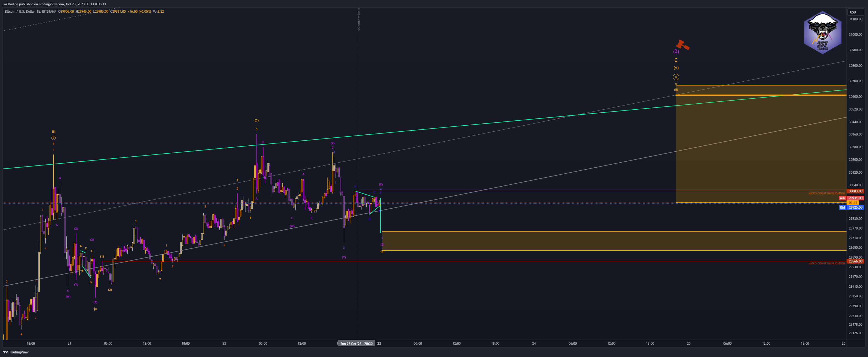868x357 pixels.
Task: Click the 30200.00 price axis label
Action: (x=856, y=159)
